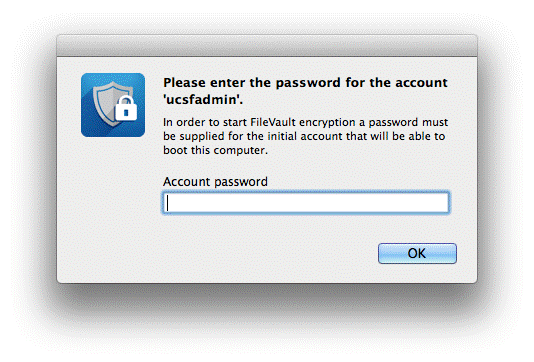534x362 pixels.
Task: Focus the Account password text field
Action: (306, 203)
